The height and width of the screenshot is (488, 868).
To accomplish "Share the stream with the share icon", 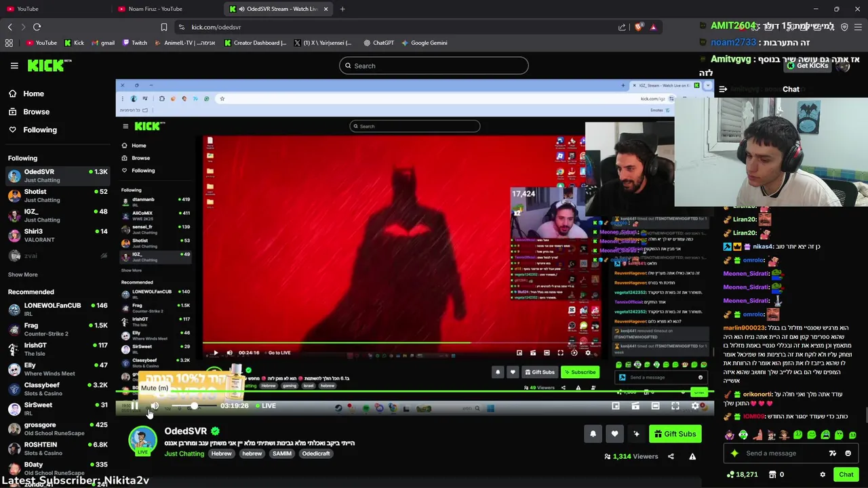I will tap(671, 457).
